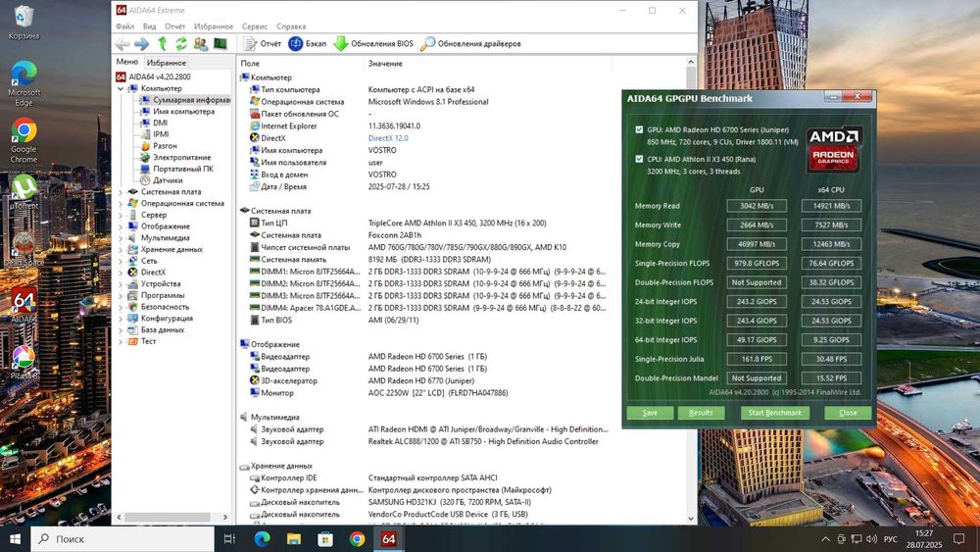Open AIDA64 desktop shortcut
The height and width of the screenshot is (552, 980).
(x=24, y=306)
